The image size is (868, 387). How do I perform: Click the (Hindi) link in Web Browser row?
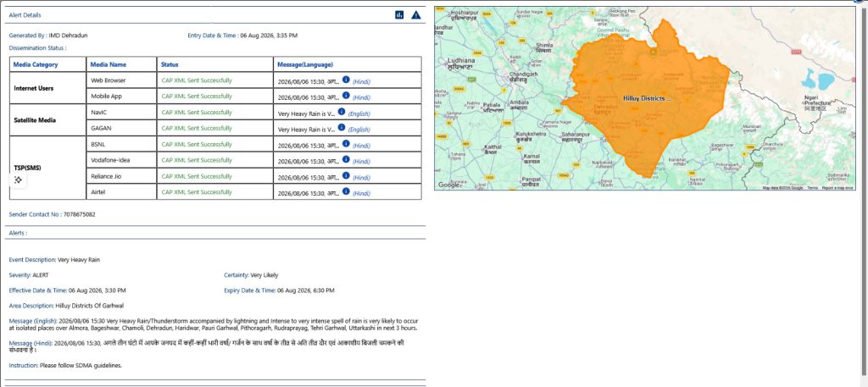pos(361,82)
